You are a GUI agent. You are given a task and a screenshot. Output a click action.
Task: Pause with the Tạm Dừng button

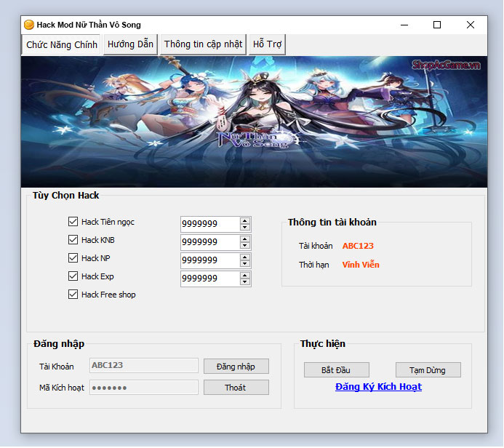(x=428, y=370)
